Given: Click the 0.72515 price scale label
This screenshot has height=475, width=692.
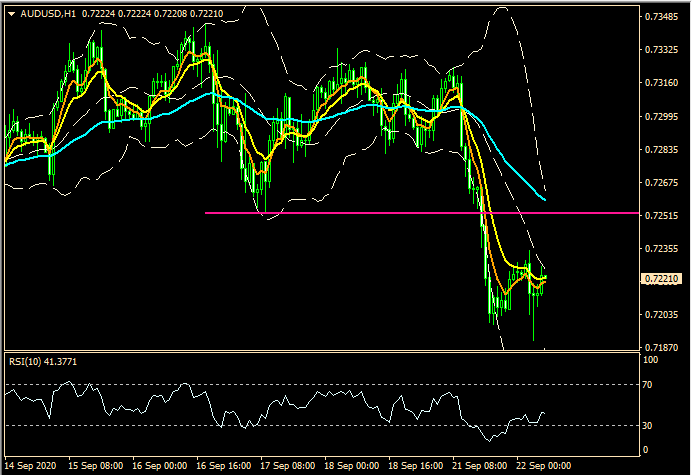Looking at the screenshot, I should 662,215.
